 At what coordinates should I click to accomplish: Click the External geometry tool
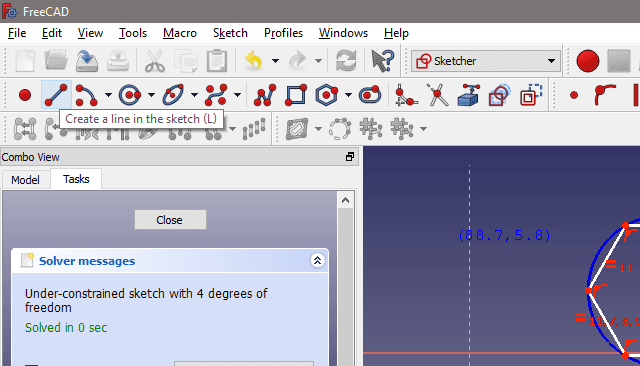[468, 95]
